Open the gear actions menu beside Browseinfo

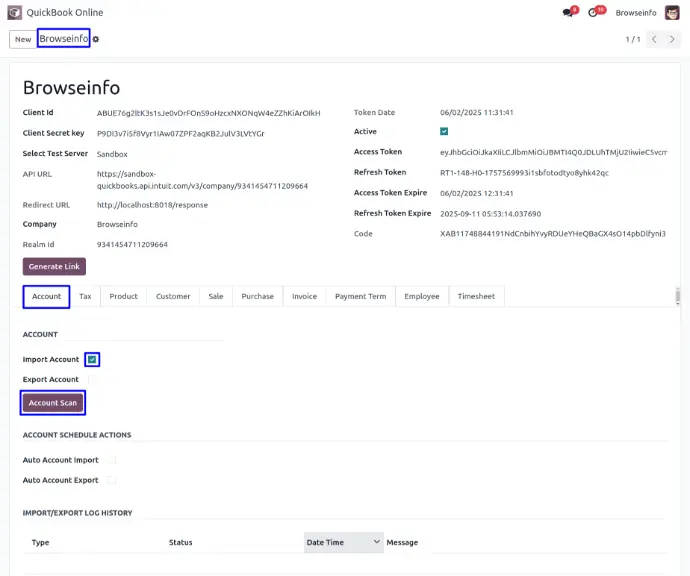(x=95, y=39)
